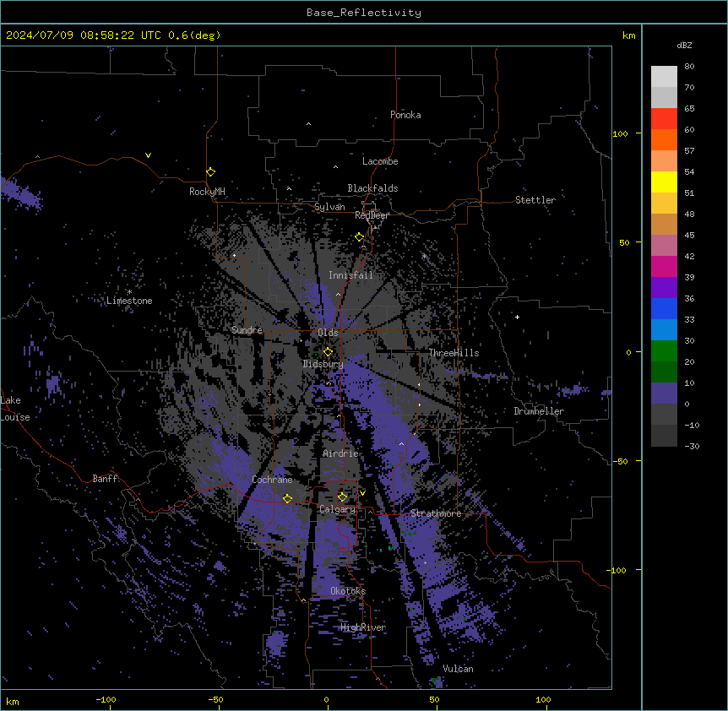The image size is (728, 711).
Task: Click the Ponoka city label
Action: [405, 115]
